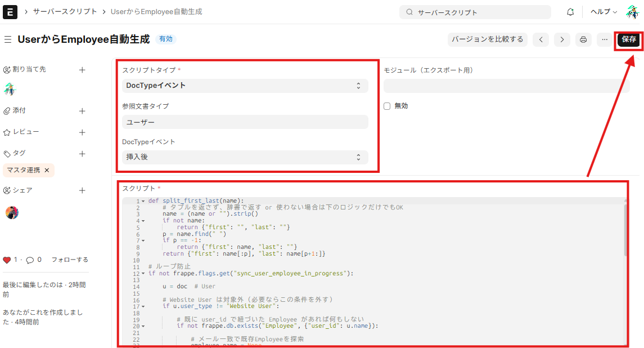
Task: Add an assignee with the plus icon
Action: click(82, 70)
